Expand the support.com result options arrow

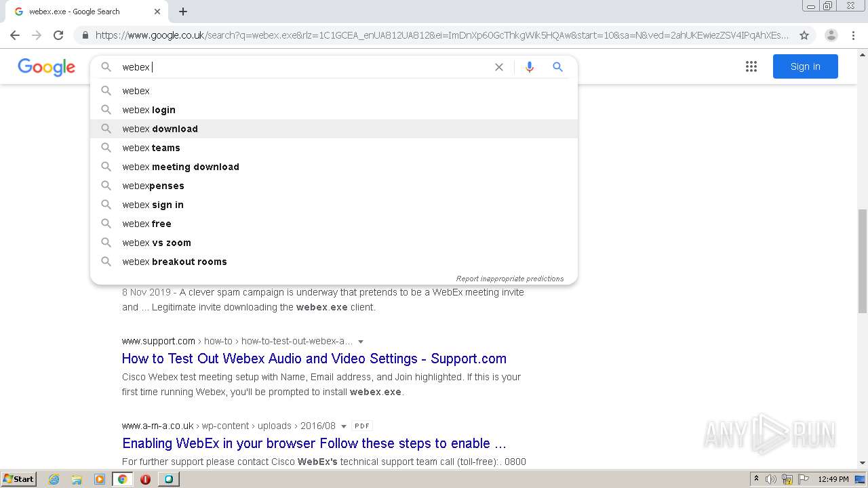(x=361, y=342)
